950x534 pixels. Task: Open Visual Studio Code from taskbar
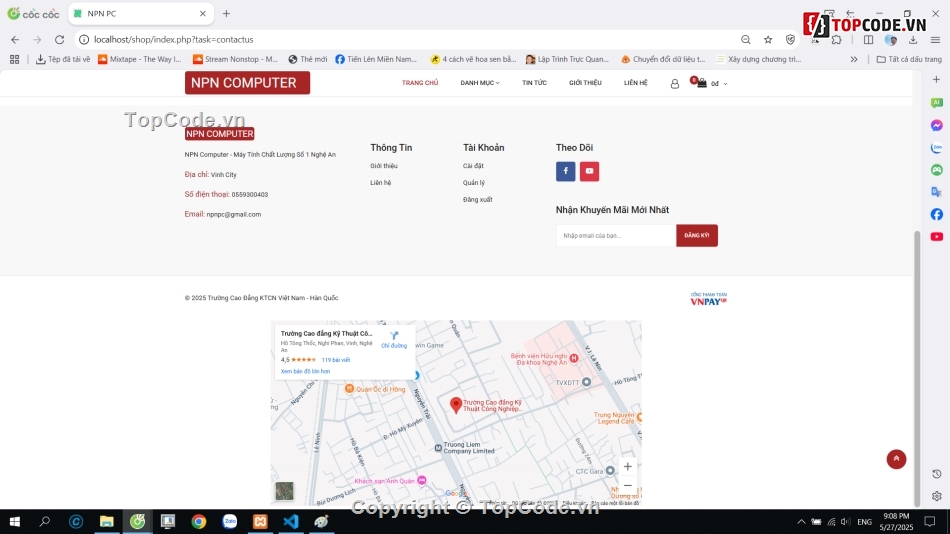tap(291, 521)
